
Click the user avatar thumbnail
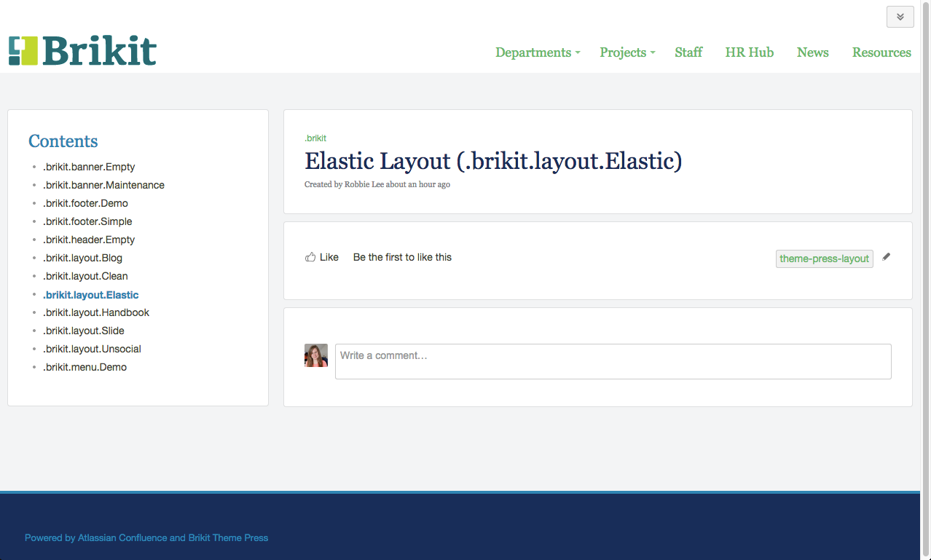coord(316,355)
